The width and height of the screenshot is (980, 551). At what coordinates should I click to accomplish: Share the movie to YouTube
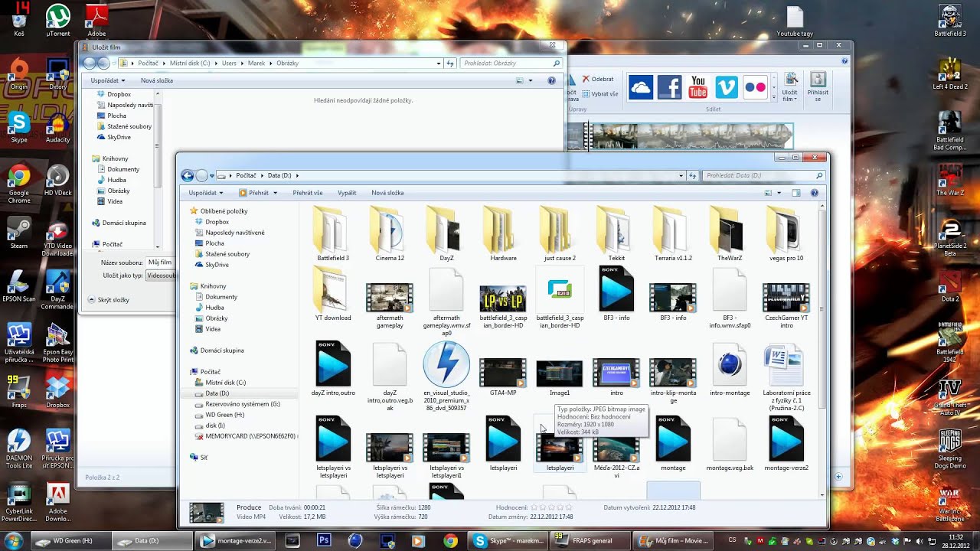coord(697,87)
